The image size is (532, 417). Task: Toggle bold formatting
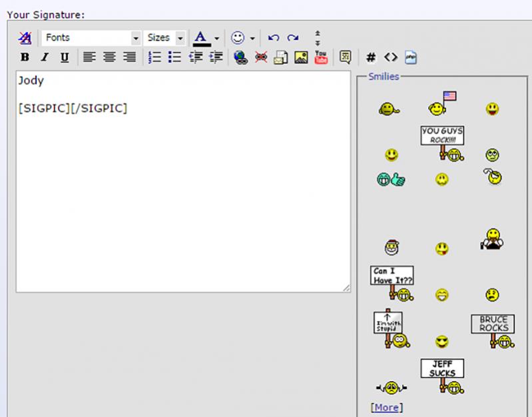25,57
